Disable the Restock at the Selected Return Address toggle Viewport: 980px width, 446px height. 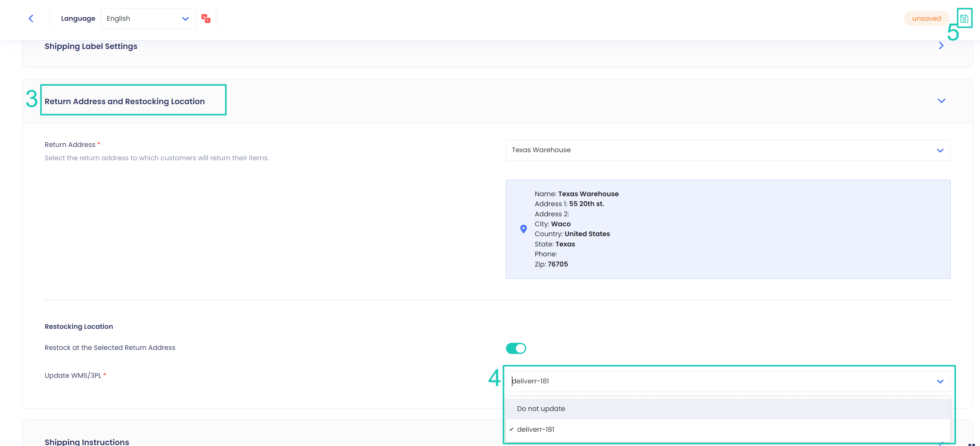tap(516, 348)
